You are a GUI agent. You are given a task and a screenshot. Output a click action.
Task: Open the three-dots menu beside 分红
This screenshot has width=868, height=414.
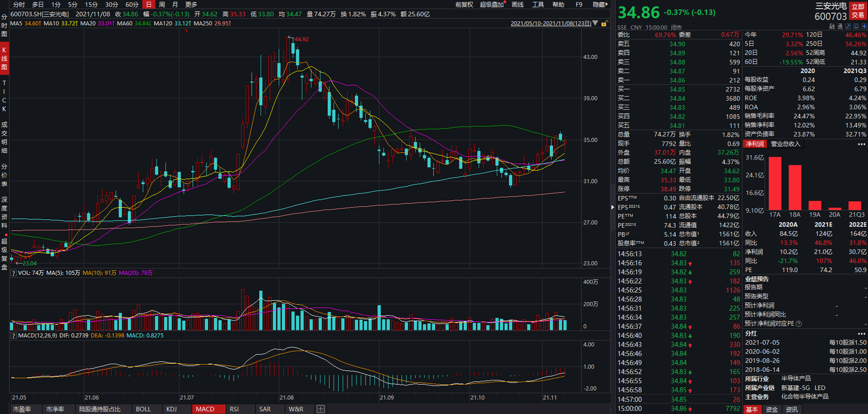click(861, 333)
